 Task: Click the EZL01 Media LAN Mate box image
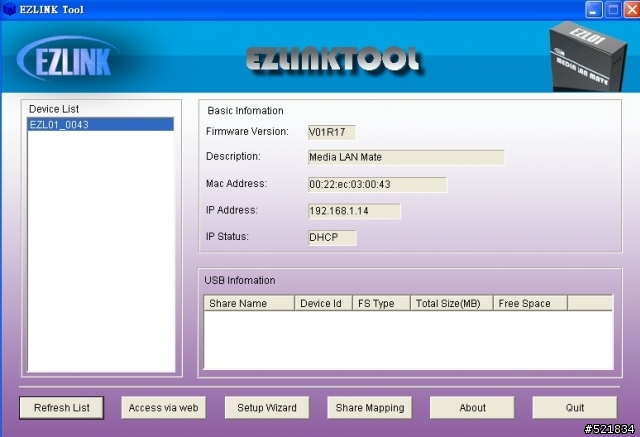coord(588,57)
